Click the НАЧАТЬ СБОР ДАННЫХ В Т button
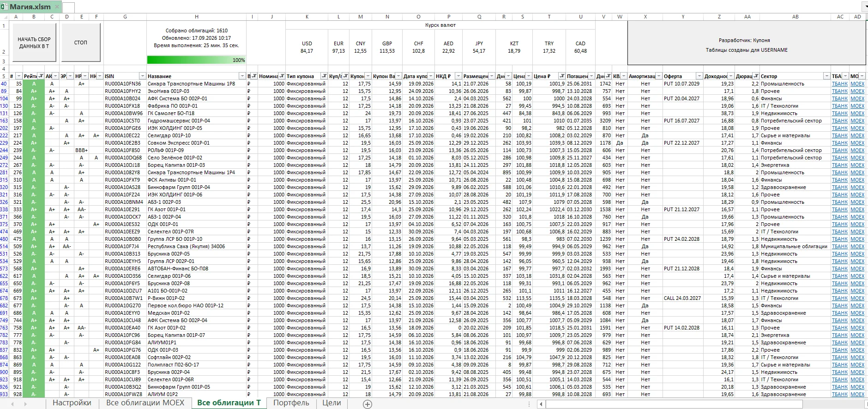This screenshot has width=868, height=409. tap(34, 43)
